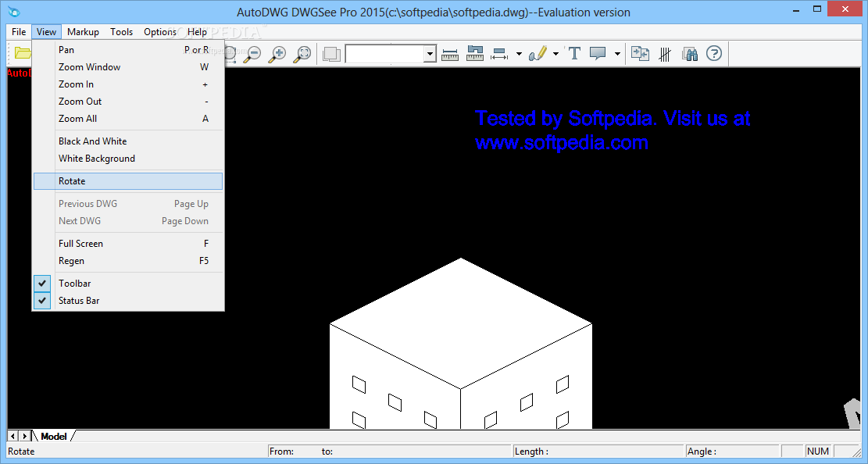Screen dimensions: 868x464
Task: Open the Markup menu
Action: click(x=83, y=31)
